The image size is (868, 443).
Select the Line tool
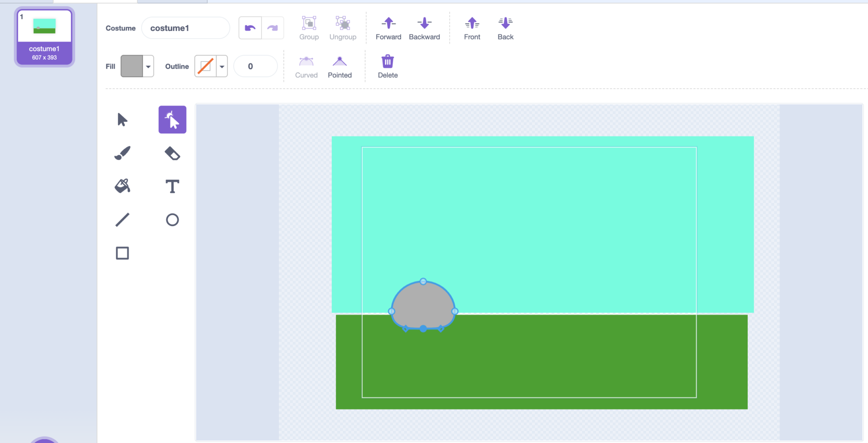(122, 220)
